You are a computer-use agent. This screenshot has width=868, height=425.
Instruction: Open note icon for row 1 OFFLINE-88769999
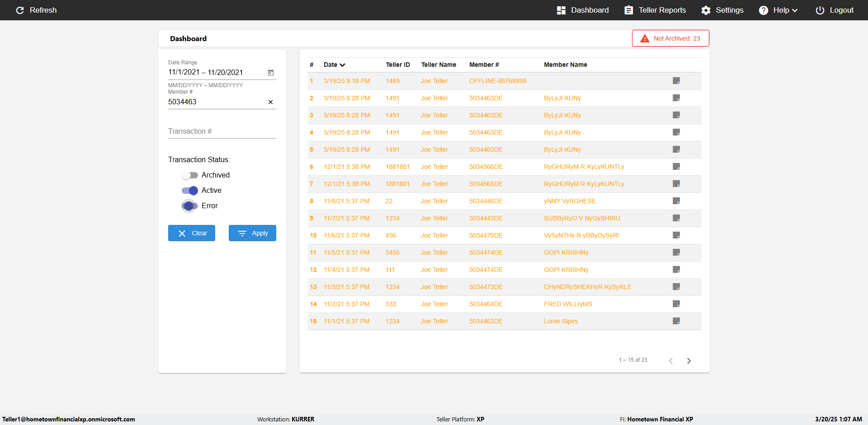click(x=676, y=81)
